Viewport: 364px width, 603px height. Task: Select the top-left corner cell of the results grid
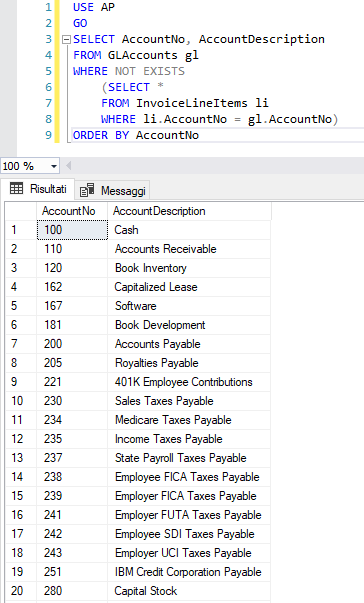(21, 211)
